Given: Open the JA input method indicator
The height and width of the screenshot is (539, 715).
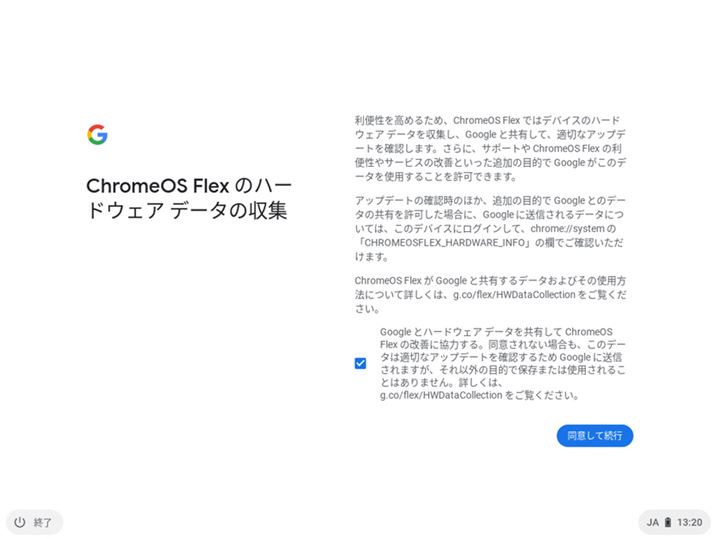Looking at the screenshot, I should pyautogui.click(x=652, y=522).
